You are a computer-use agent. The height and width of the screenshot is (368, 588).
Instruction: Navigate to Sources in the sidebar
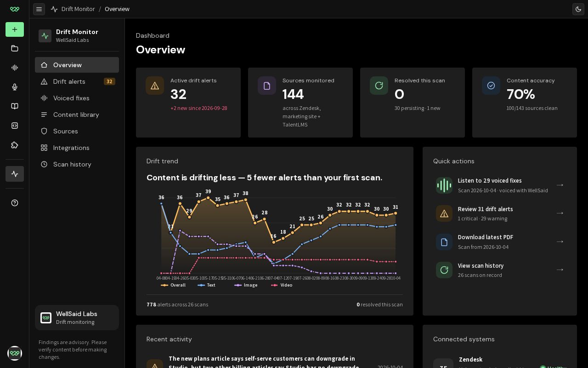(77, 131)
